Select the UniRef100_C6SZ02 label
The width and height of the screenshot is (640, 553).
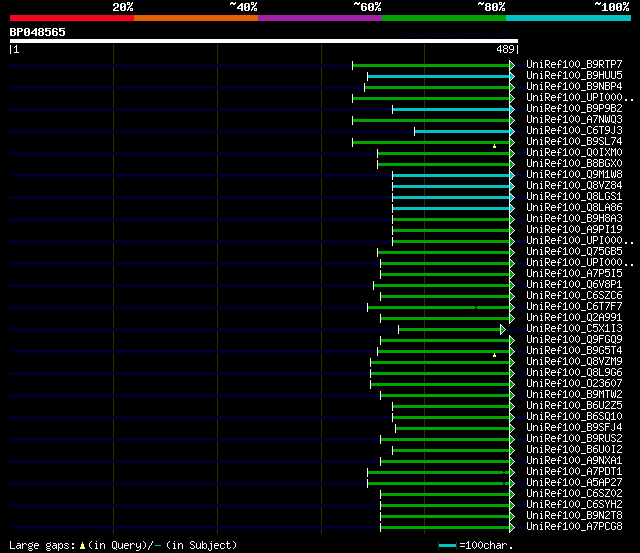click(x=574, y=494)
